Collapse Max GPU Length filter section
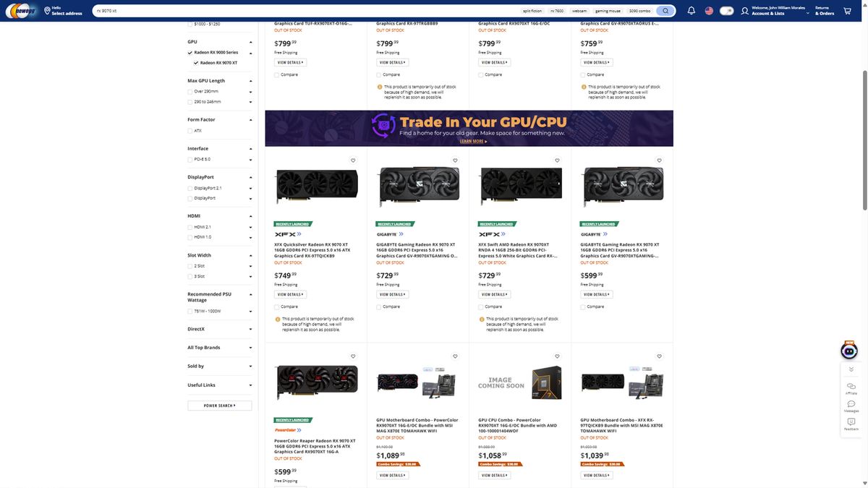 click(x=251, y=81)
